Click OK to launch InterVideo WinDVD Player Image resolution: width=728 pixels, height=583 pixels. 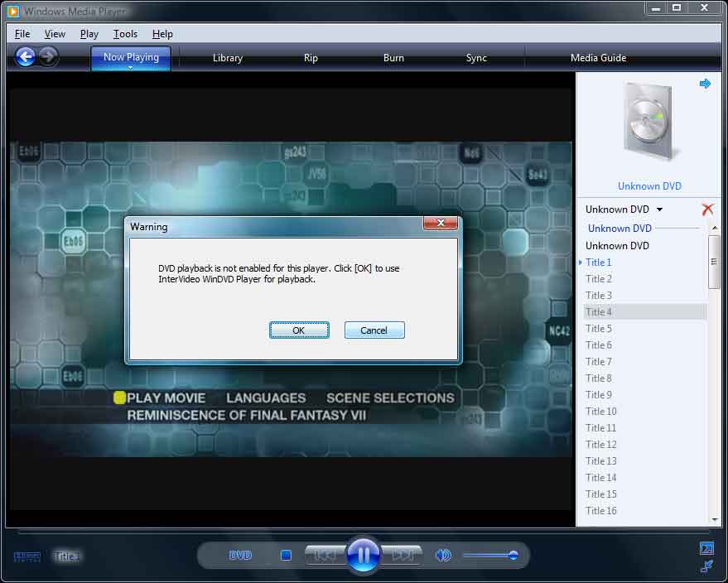pyautogui.click(x=299, y=330)
